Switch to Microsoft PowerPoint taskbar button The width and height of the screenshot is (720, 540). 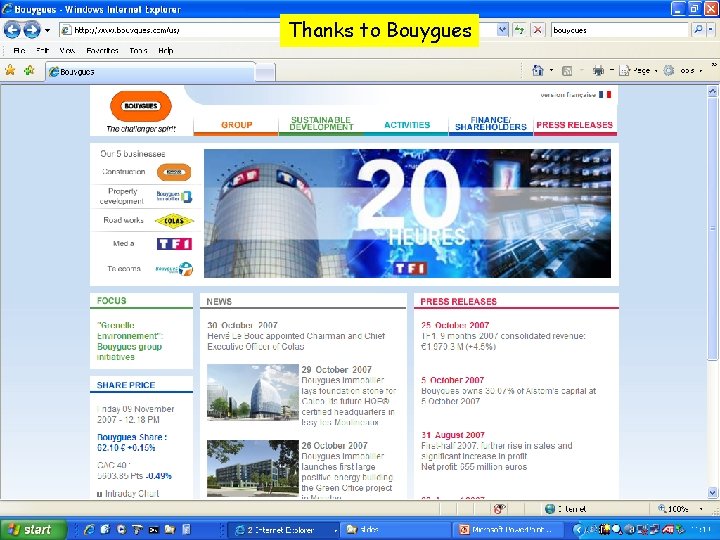[x=509, y=530]
